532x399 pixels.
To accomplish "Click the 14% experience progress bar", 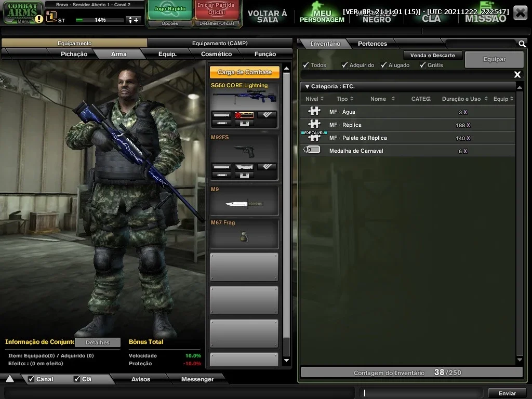I will [100, 20].
